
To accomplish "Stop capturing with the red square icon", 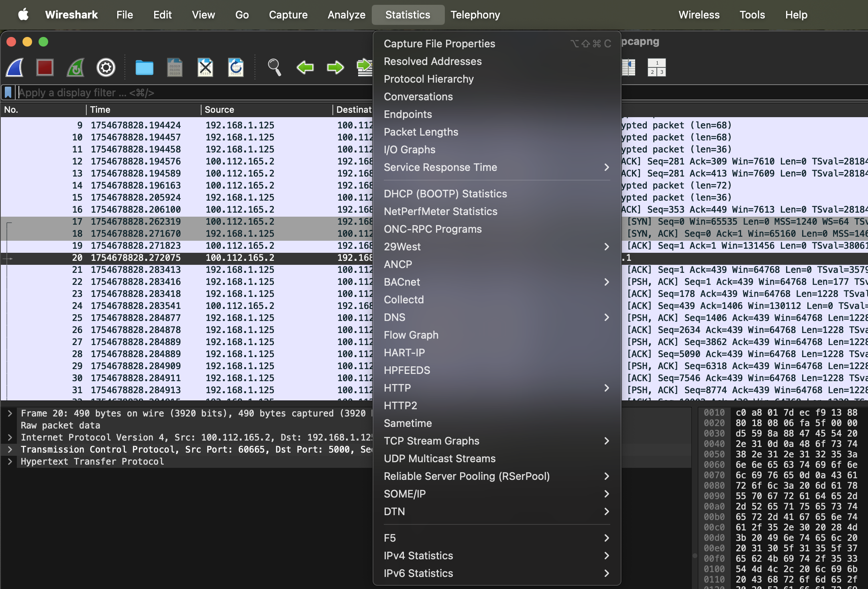I will pos(45,67).
